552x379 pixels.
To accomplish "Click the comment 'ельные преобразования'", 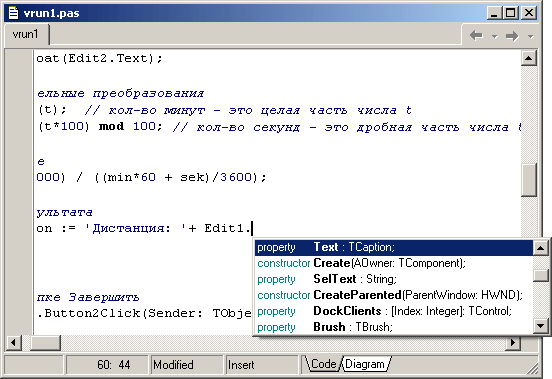I will pyautogui.click(x=120, y=94).
